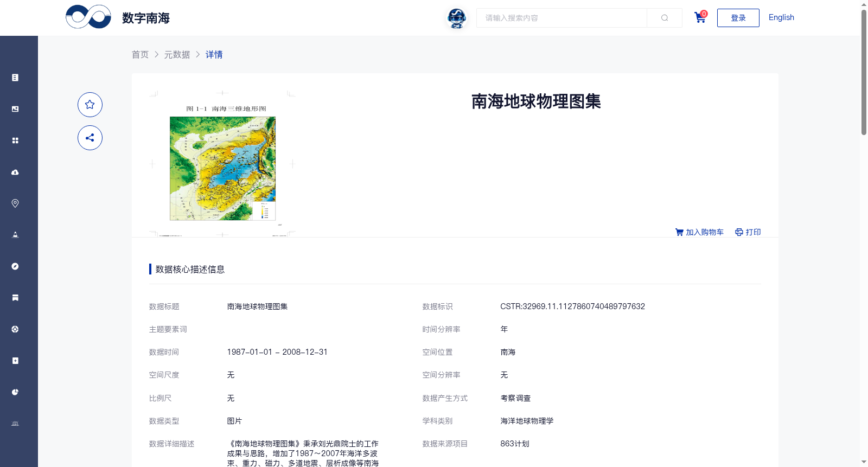The height and width of the screenshot is (467, 868).
Task: Click the 打印 print link text
Action: pyautogui.click(x=754, y=232)
